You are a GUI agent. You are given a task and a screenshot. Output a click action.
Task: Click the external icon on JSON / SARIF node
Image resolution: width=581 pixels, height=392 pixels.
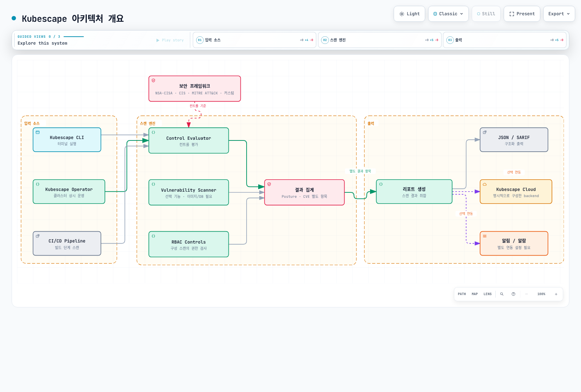[484, 132]
